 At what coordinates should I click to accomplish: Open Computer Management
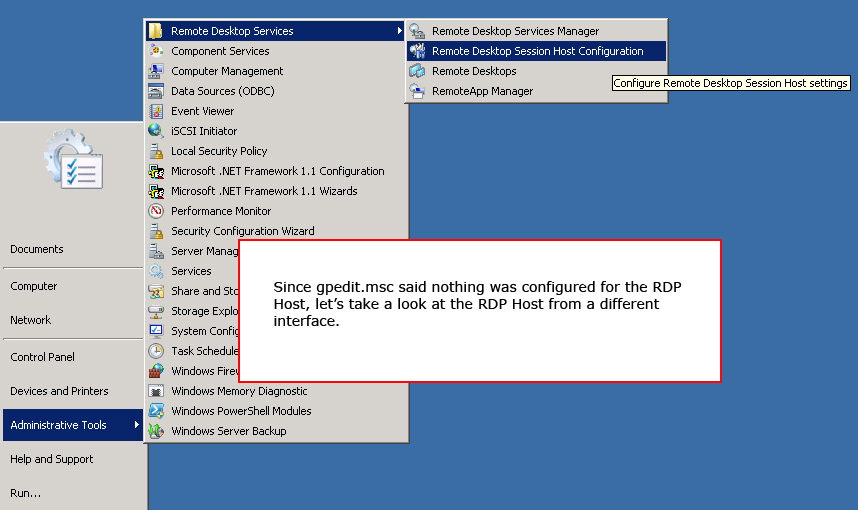pos(276,71)
